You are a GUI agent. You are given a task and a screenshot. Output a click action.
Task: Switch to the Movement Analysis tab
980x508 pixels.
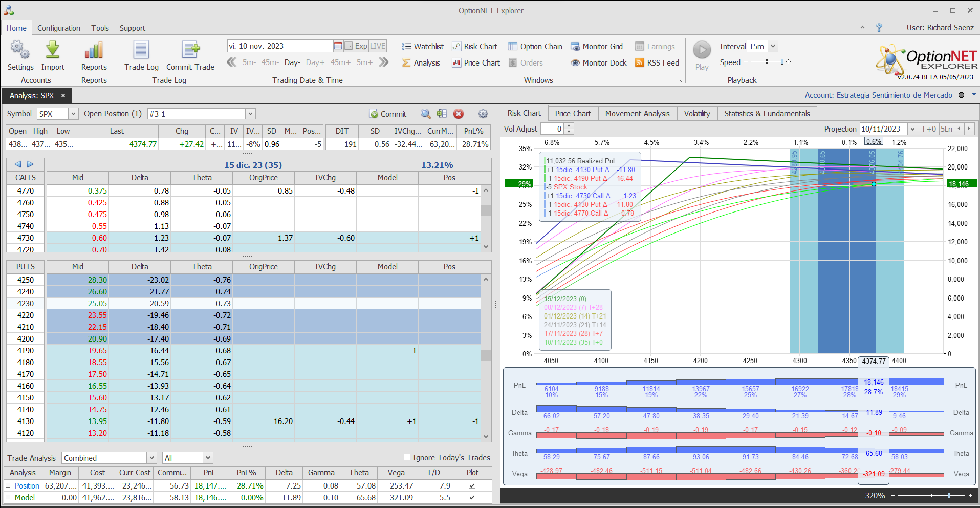click(637, 113)
